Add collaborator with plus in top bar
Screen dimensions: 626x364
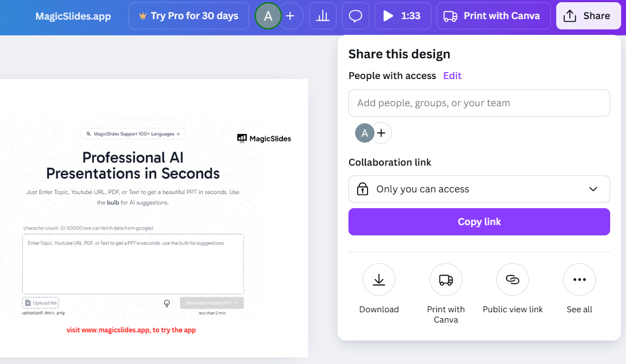click(x=291, y=16)
